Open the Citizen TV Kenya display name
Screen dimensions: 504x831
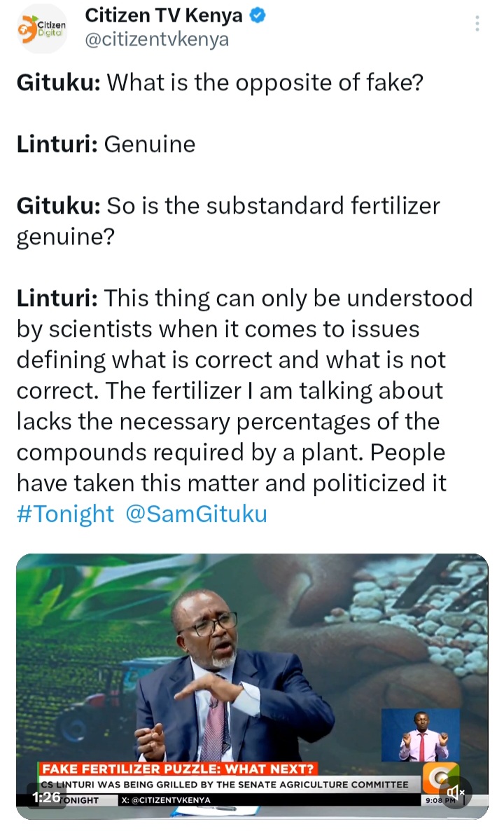point(164,16)
